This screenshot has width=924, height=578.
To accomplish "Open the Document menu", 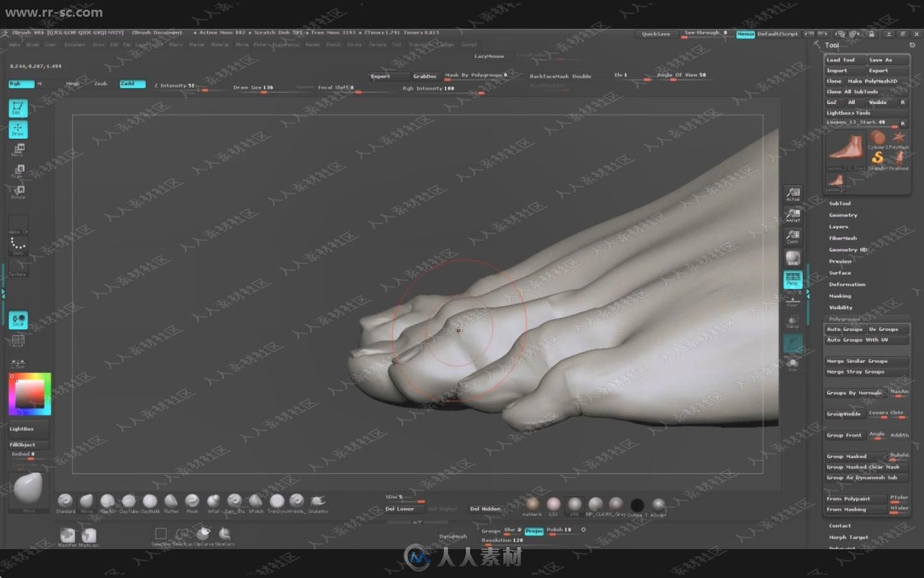I will coord(75,45).
